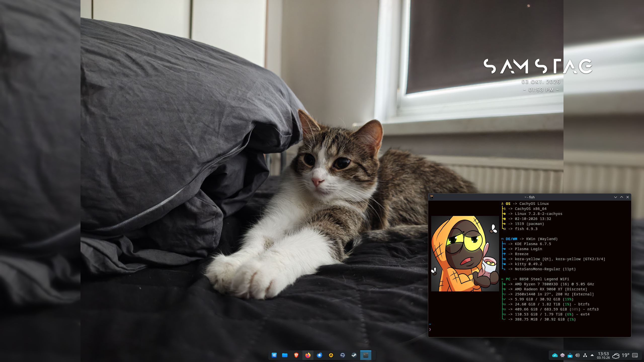Expand hidden system tray icons arrow
Viewport: 644px width, 362px height.
(x=592, y=355)
